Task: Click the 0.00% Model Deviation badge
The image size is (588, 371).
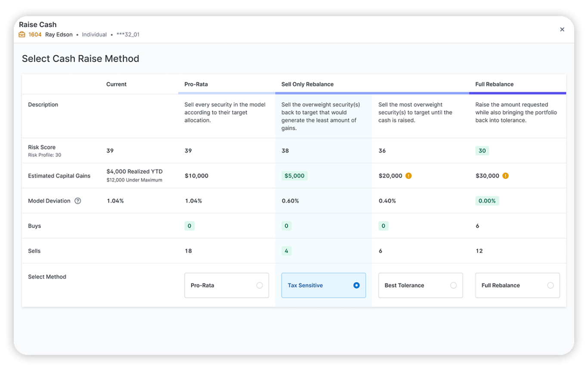Action: click(x=487, y=200)
